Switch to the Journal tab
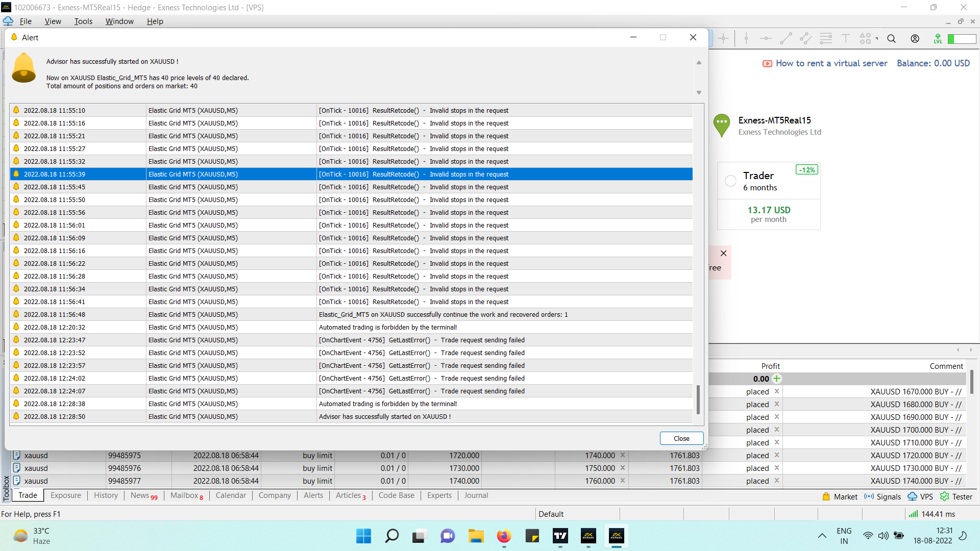Viewport: 980px width, 551px height. tap(476, 495)
